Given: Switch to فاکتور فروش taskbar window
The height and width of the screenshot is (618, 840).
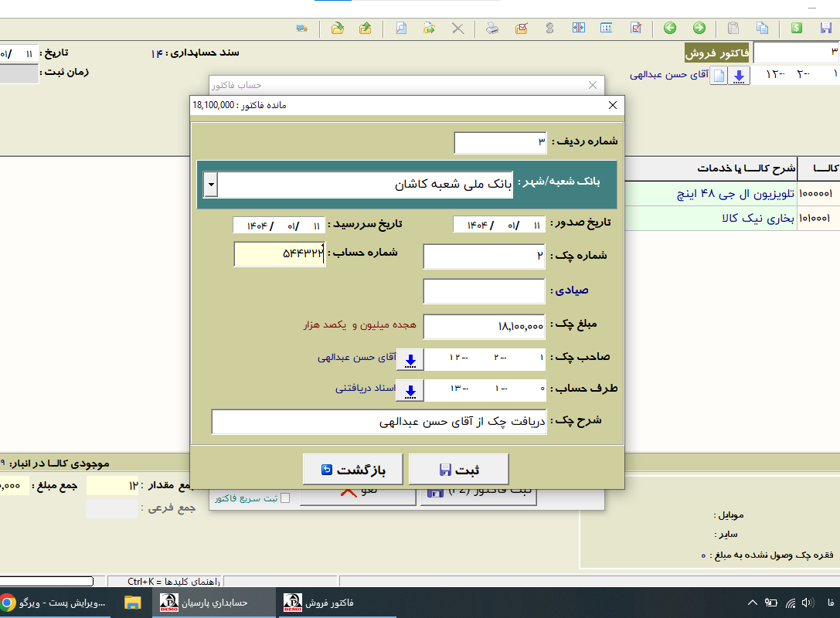Looking at the screenshot, I should click(x=318, y=603).
